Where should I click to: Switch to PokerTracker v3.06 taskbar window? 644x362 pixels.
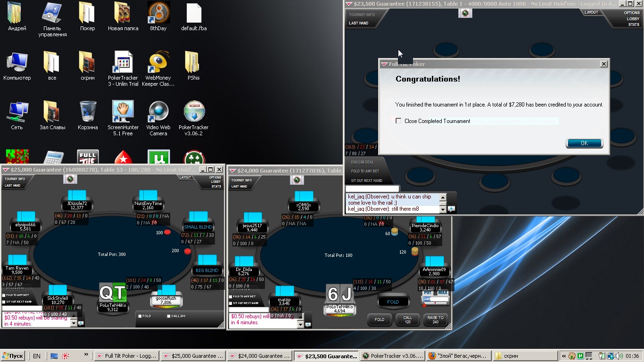pyautogui.click(x=392, y=356)
